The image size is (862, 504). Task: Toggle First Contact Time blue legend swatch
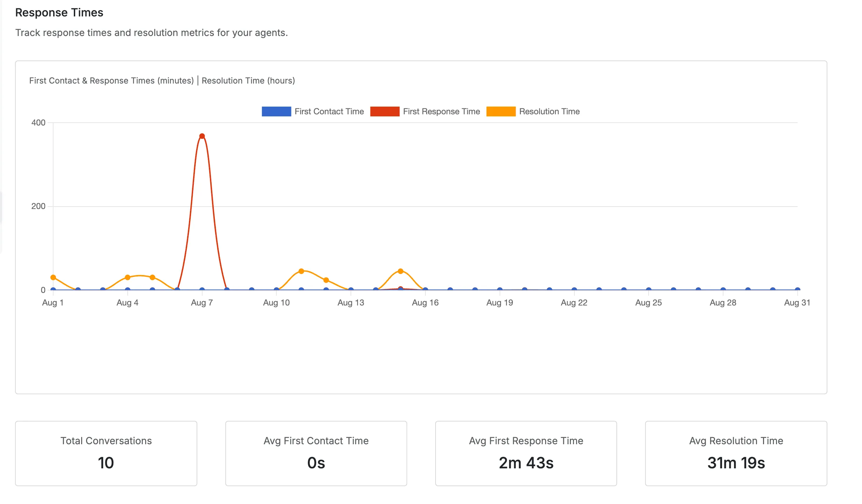click(x=276, y=111)
